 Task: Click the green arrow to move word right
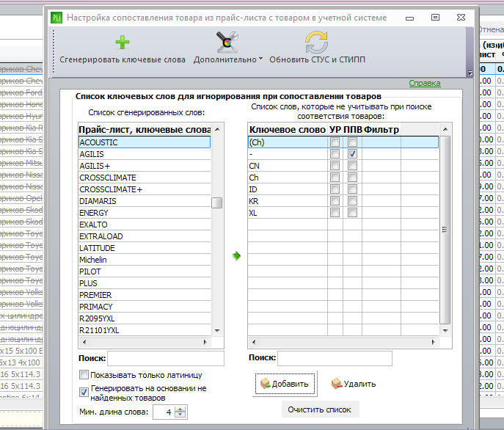coord(236,256)
